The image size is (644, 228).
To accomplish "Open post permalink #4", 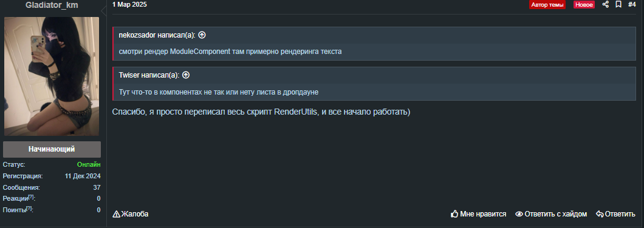I will [632, 4].
